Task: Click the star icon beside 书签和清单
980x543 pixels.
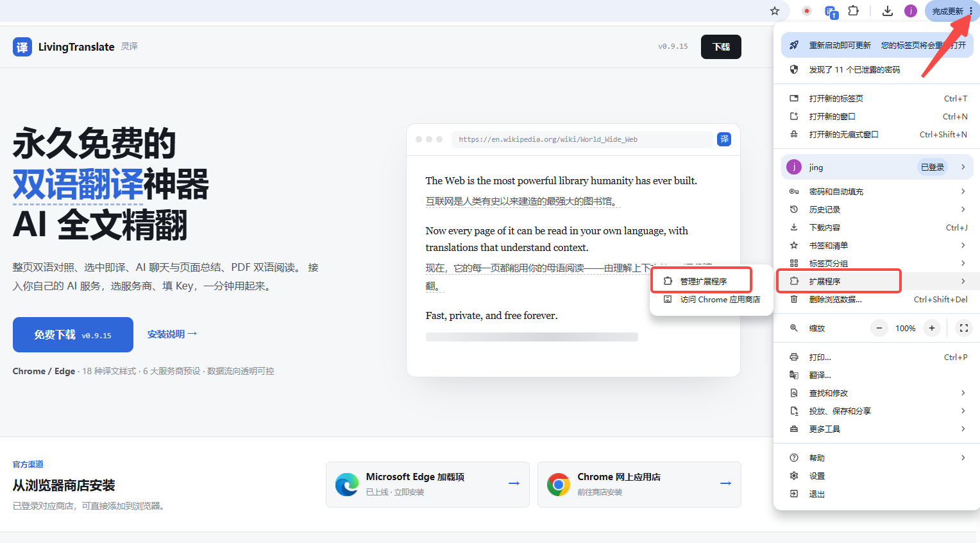Action: point(794,245)
